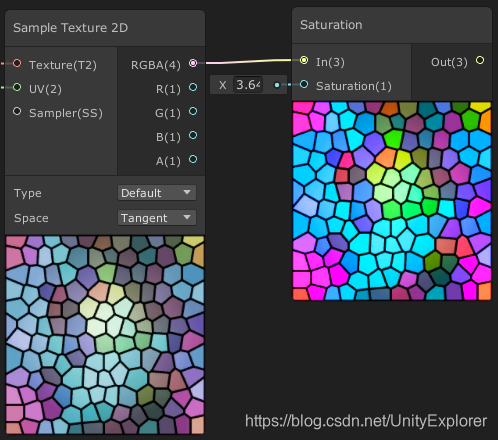Click the Sampler(SS) label text
Viewport: 498px width, 440px height.
pyautogui.click(x=66, y=113)
